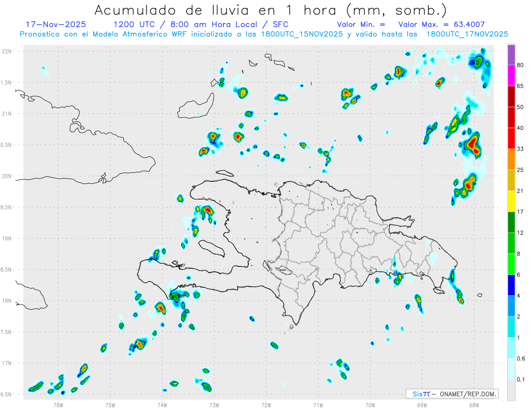Click the color bar label "25"
The height and width of the screenshot is (411, 532).
pos(520,170)
